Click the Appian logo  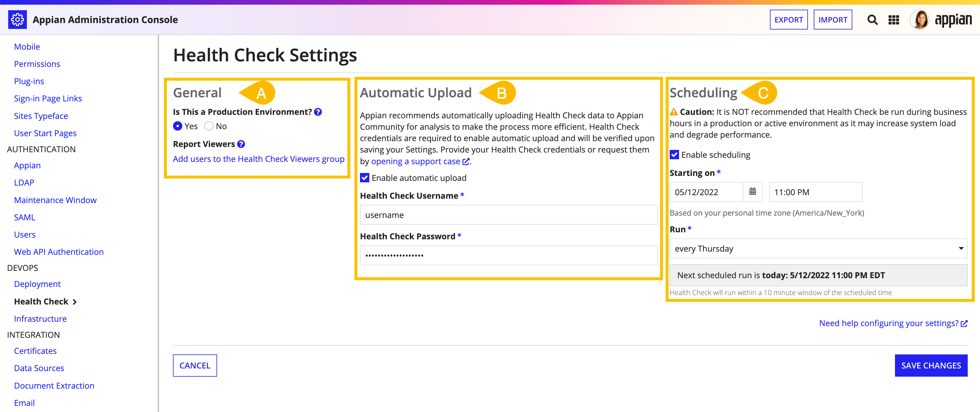(x=953, y=20)
